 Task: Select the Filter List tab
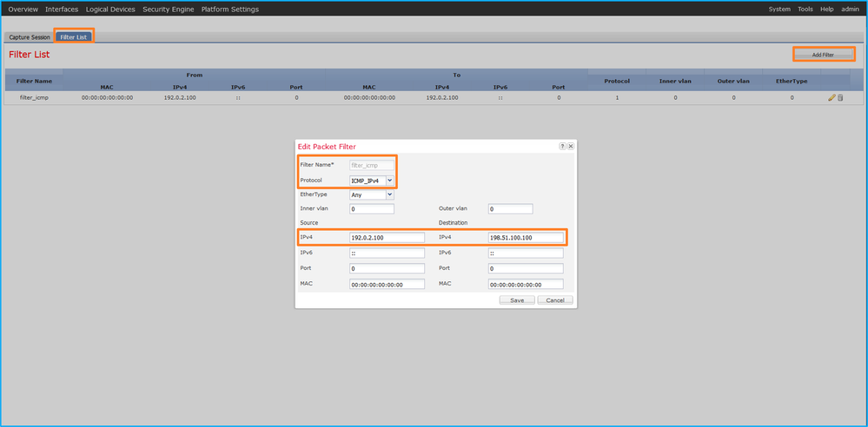[74, 37]
